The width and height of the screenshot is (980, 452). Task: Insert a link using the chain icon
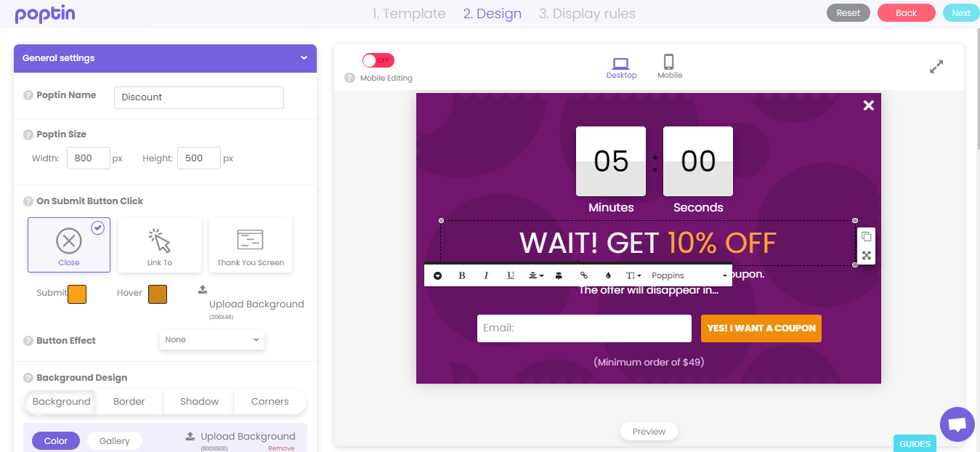[x=583, y=275]
